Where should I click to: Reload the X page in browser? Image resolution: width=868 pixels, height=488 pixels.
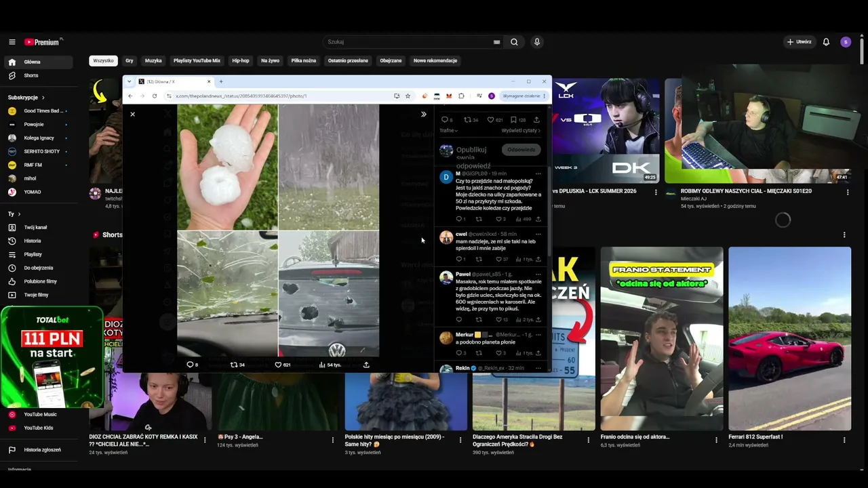(155, 96)
